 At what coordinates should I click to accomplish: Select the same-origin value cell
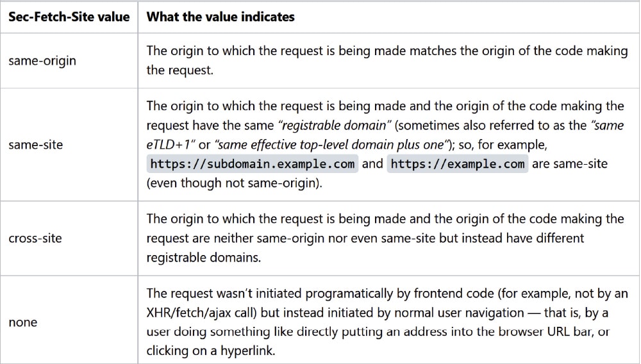(x=42, y=61)
